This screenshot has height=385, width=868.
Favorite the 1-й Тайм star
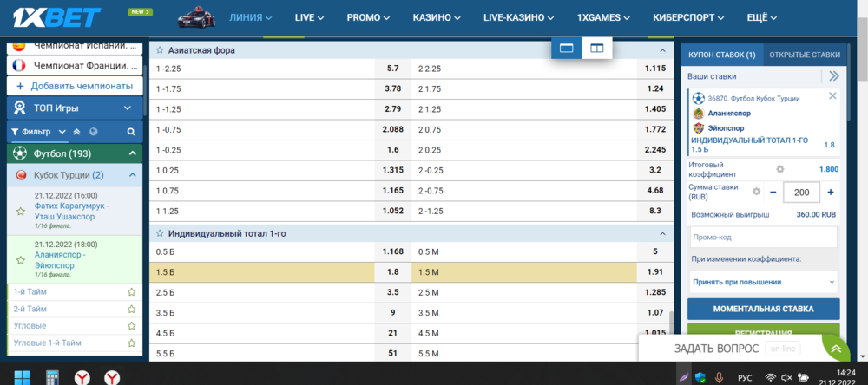(x=132, y=291)
